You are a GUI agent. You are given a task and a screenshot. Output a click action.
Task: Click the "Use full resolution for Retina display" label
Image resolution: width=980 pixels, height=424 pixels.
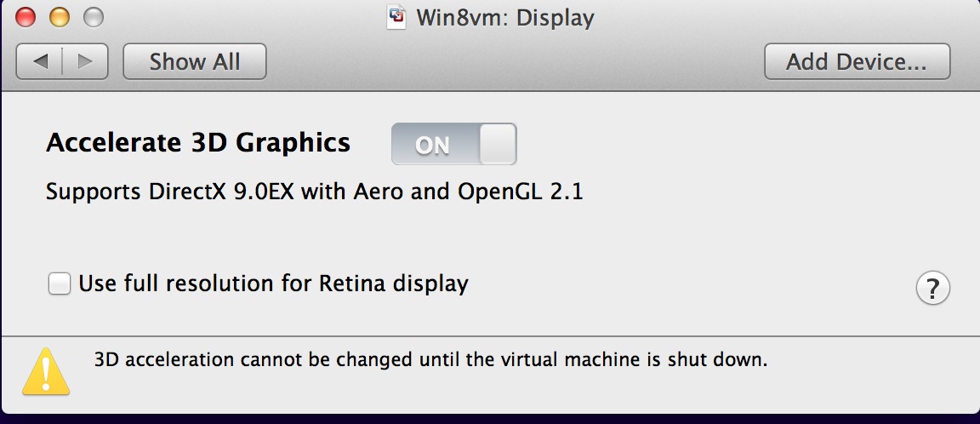pyautogui.click(x=273, y=284)
